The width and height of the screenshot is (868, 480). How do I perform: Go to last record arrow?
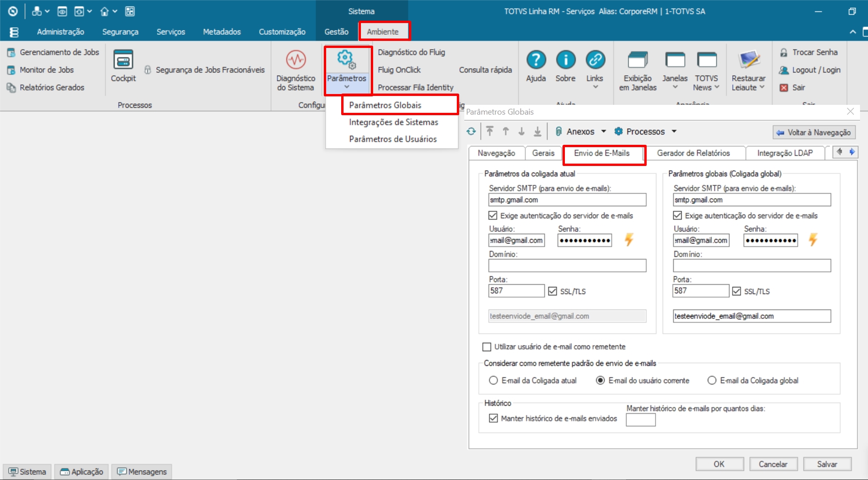[x=538, y=132]
